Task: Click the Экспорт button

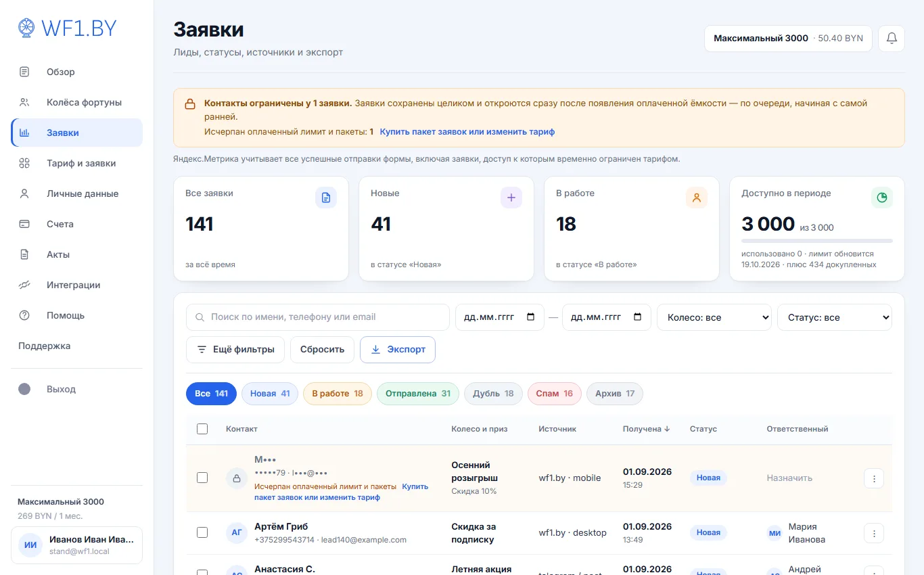Action: 398,350
